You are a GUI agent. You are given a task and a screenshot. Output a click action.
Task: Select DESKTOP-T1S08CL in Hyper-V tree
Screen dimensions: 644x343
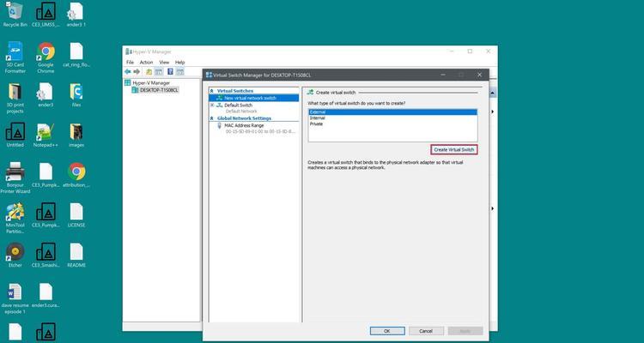pyautogui.click(x=158, y=89)
